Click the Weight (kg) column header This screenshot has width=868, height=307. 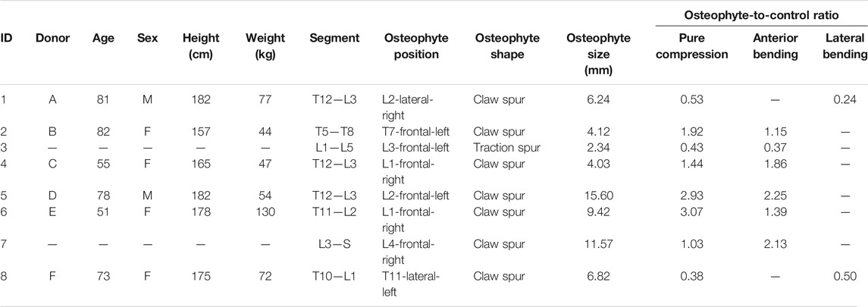click(x=266, y=46)
